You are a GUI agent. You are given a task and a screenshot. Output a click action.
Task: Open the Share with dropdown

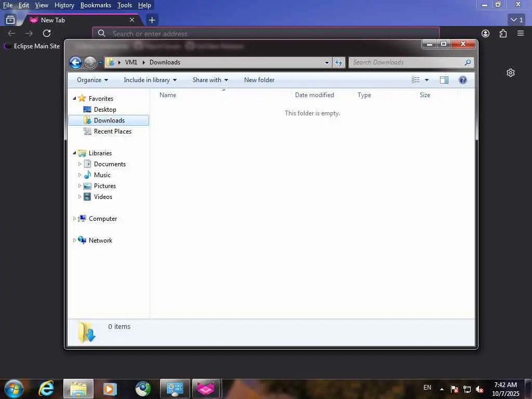(210, 80)
